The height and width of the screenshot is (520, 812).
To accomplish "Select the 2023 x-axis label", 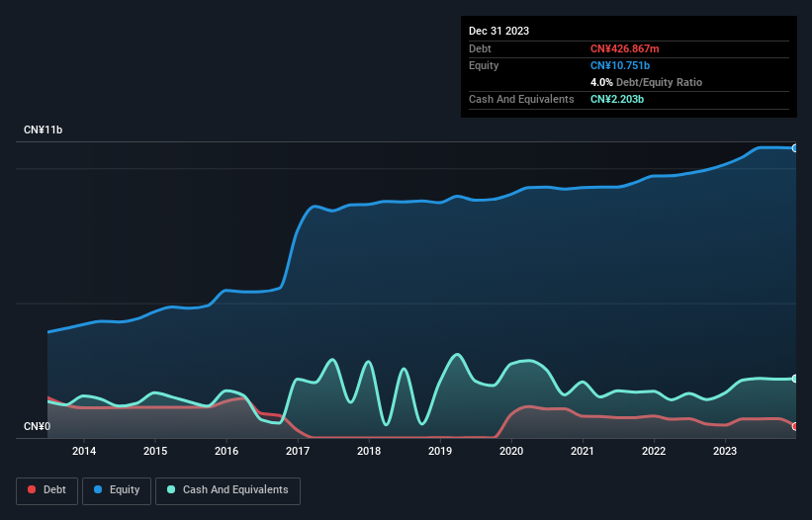I will click(725, 452).
